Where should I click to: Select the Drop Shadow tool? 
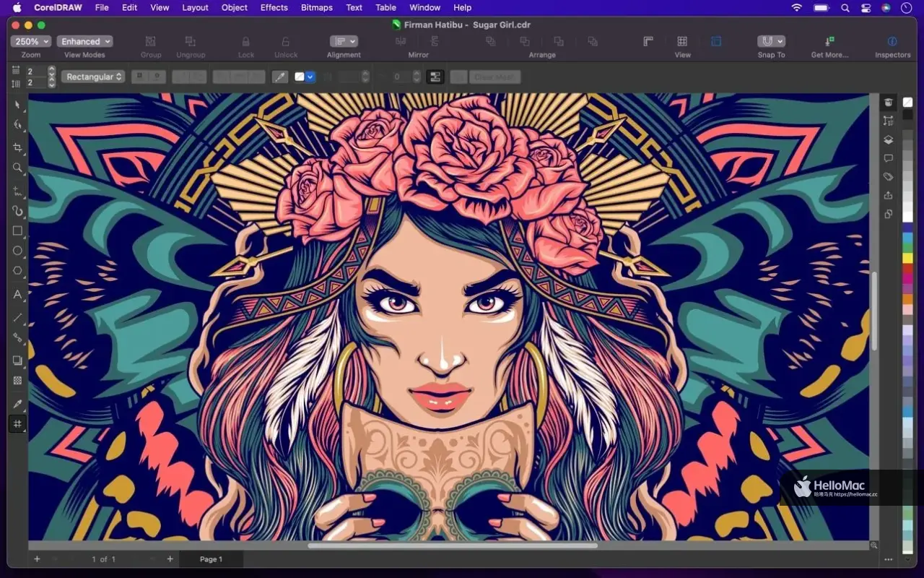[18, 361]
